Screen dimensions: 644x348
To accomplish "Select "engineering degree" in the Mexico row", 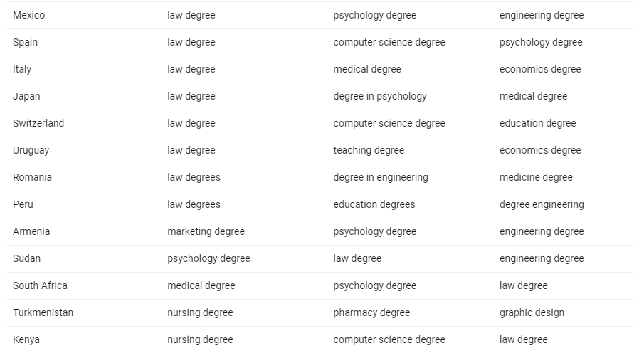I will [x=542, y=15].
